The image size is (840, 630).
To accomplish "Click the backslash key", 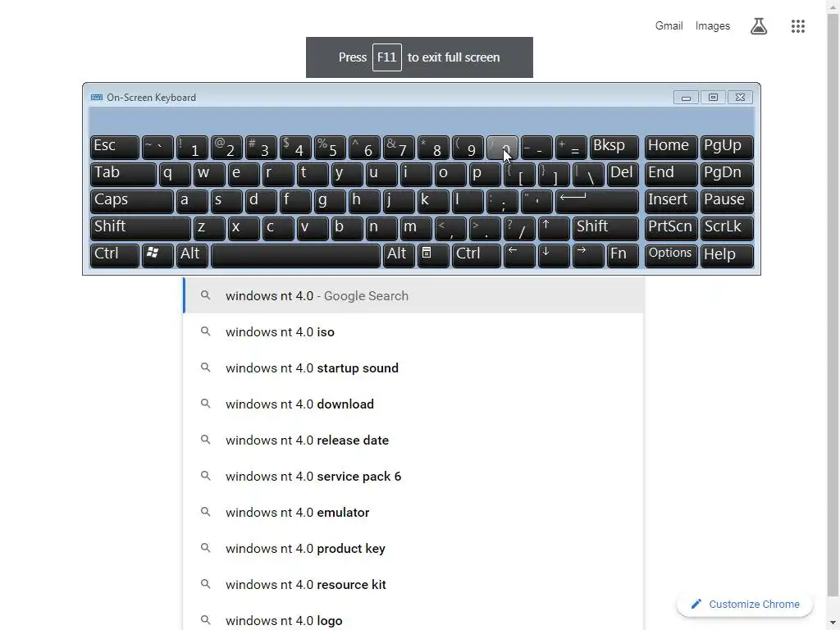I will click(587, 175).
